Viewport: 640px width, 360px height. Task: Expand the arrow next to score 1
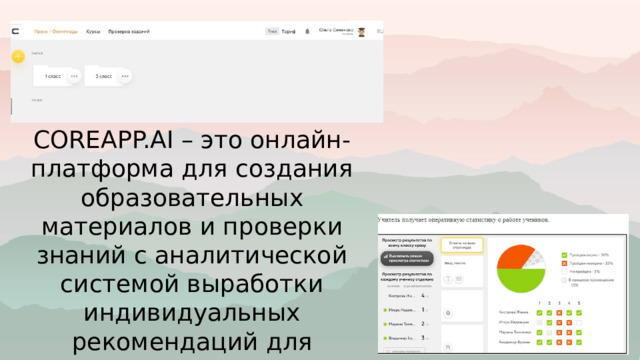pyautogui.click(x=428, y=310)
